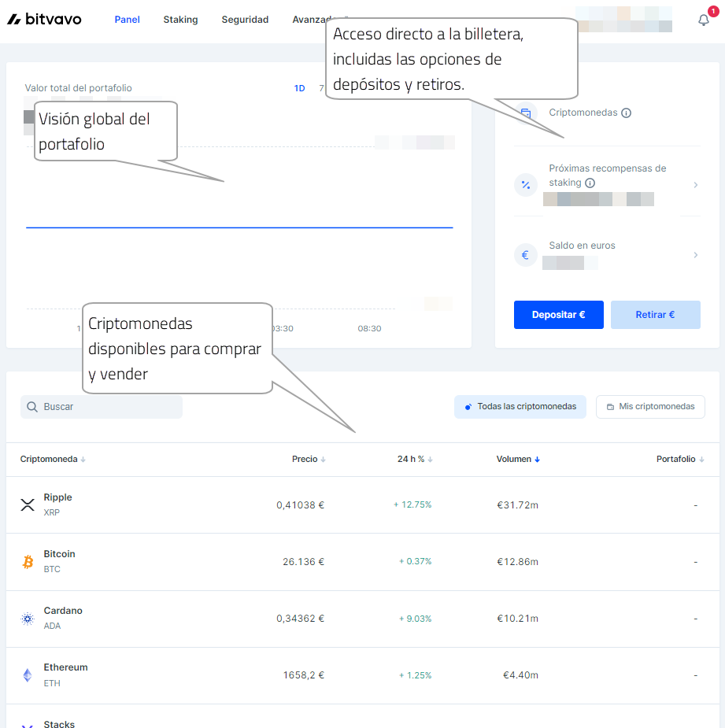Expand Próximas recompensas de staking chevron
Viewport: 725px width, 728px height.
tap(695, 185)
